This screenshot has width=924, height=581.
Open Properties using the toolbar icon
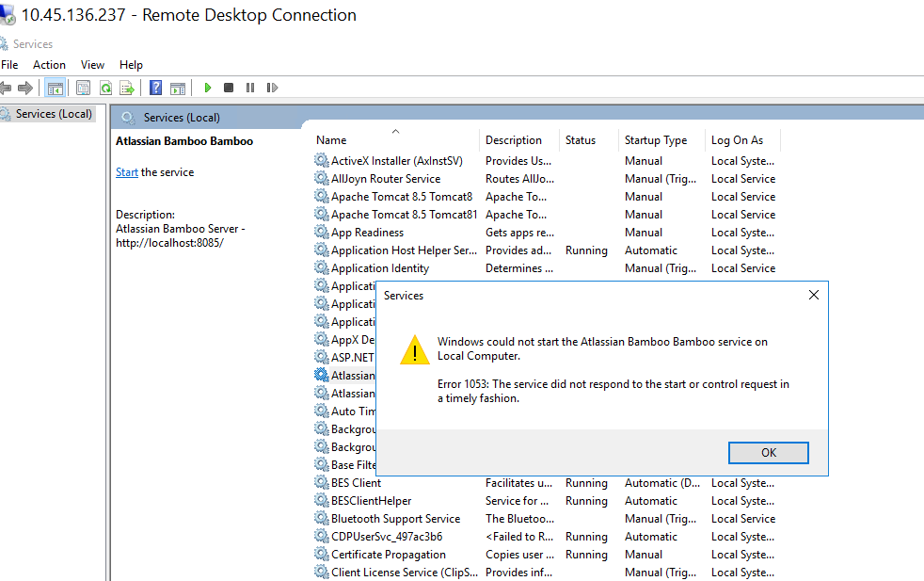click(x=84, y=88)
